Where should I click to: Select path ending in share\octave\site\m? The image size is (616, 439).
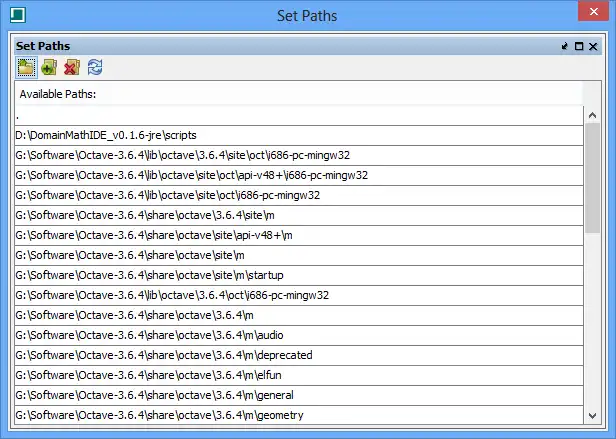[x=299, y=256]
